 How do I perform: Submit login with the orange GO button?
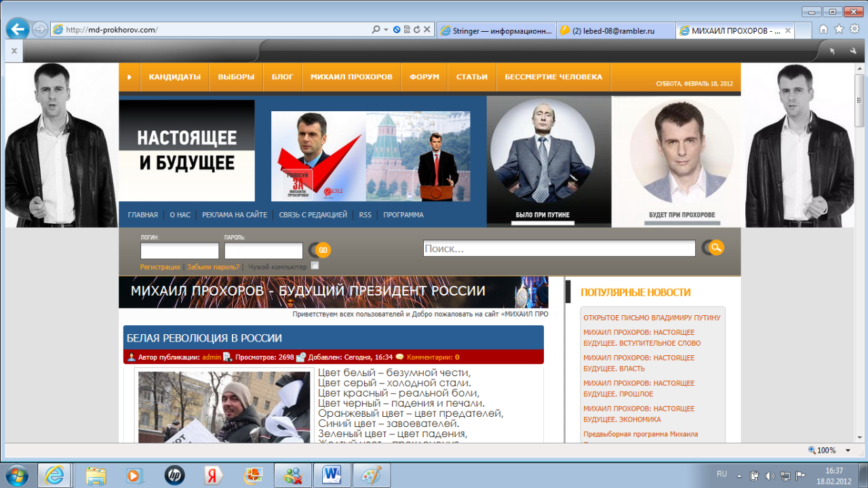click(x=320, y=250)
